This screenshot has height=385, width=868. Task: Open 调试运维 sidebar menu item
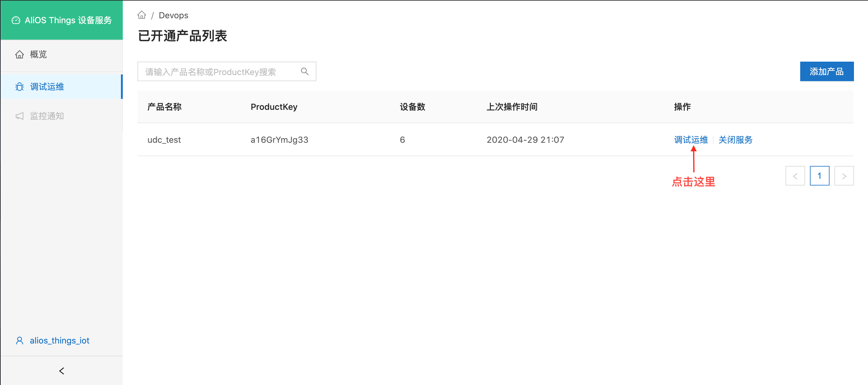(x=61, y=87)
